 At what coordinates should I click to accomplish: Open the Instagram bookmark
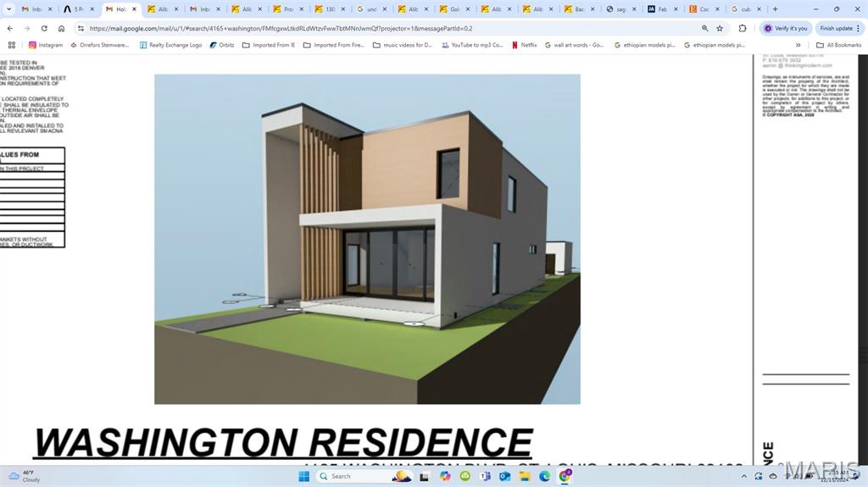click(46, 45)
